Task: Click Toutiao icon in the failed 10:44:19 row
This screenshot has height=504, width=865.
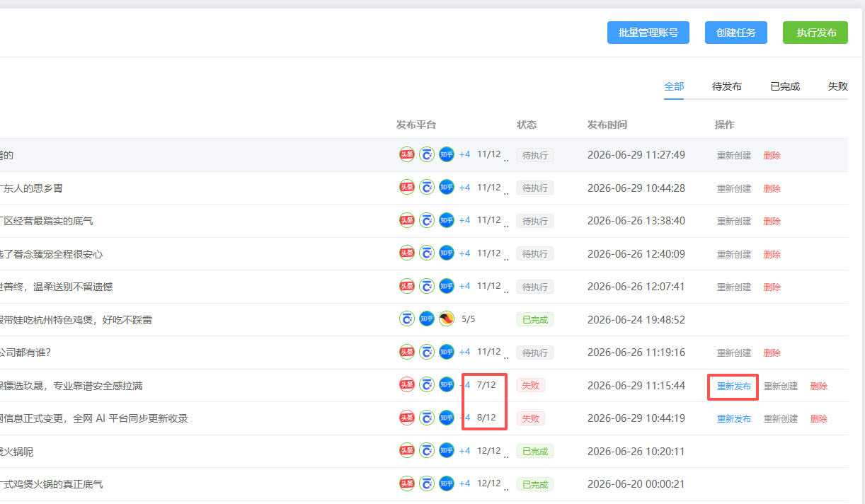Action: (407, 418)
